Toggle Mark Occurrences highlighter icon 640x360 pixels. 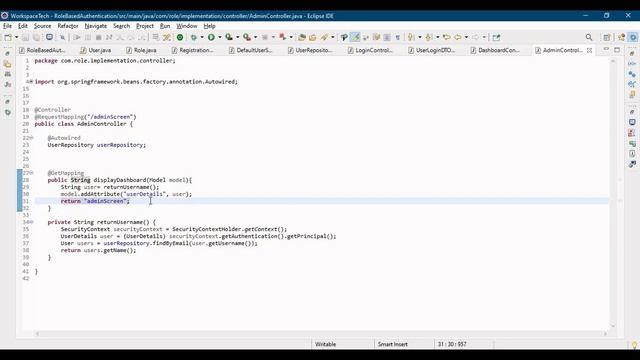click(356, 37)
